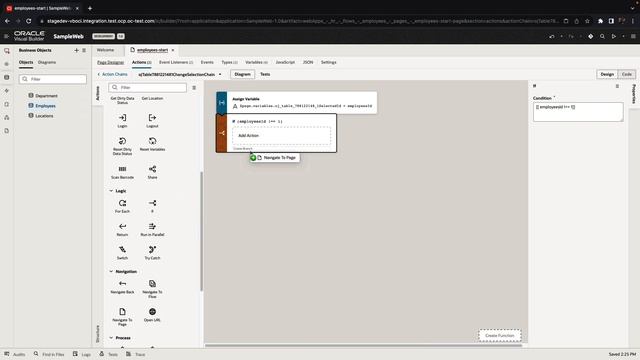The height and width of the screenshot is (360, 640).
Task: Open the Git icon in header
Action: (x=591, y=36)
